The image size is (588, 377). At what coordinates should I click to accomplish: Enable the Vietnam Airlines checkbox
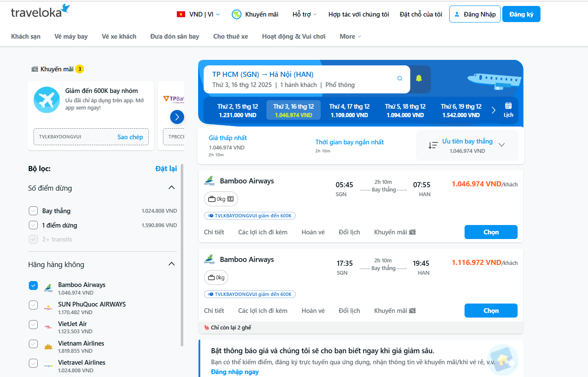[x=34, y=344]
